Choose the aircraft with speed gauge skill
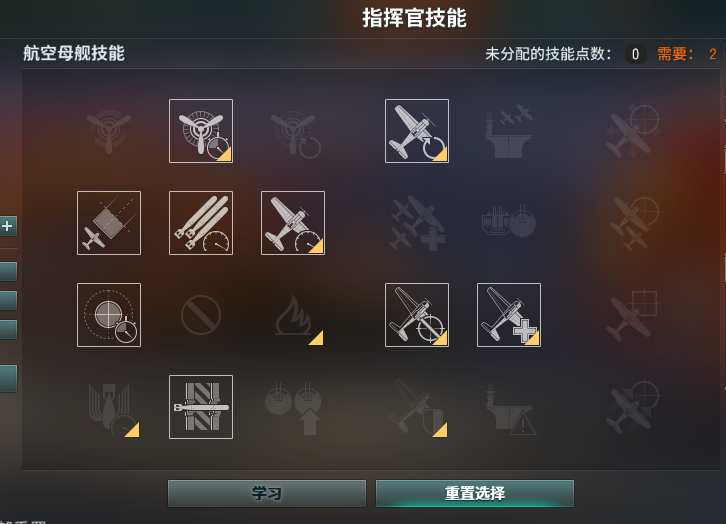726x524 pixels. click(x=293, y=223)
